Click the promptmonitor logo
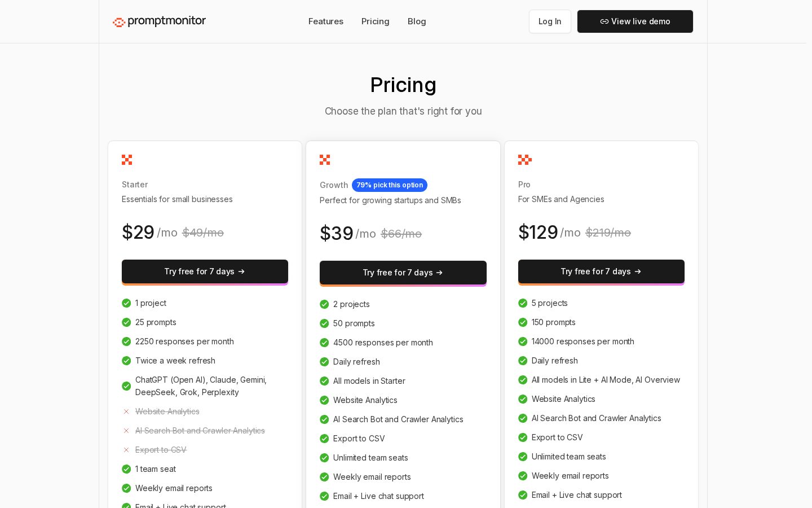The image size is (812, 508). (x=159, y=21)
